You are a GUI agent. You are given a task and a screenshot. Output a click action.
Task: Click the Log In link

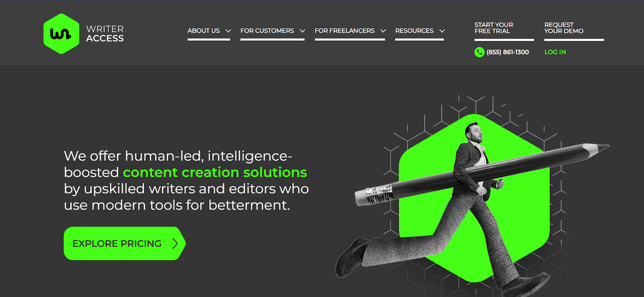pos(555,52)
